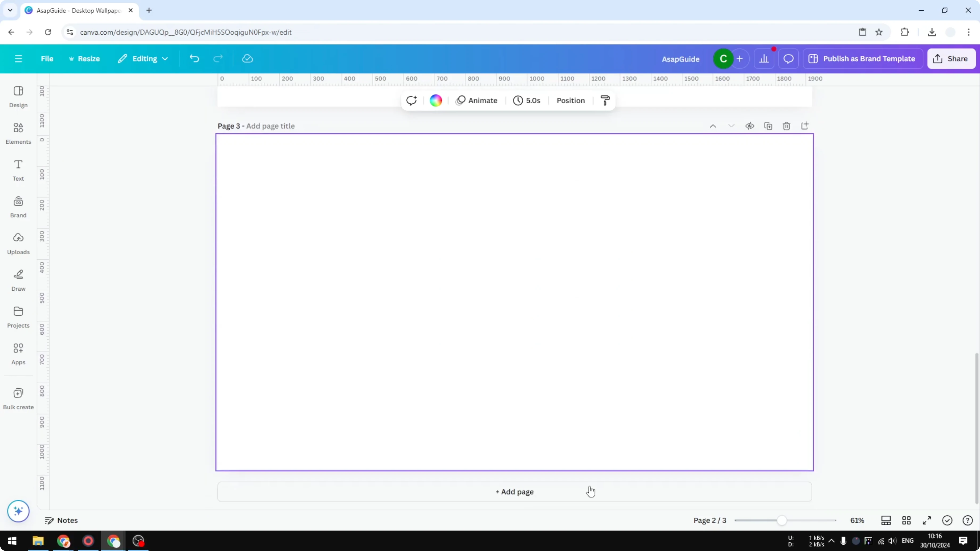This screenshot has height=551, width=980.
Task: Enable grid view of pages
Action: coord(907,520)
